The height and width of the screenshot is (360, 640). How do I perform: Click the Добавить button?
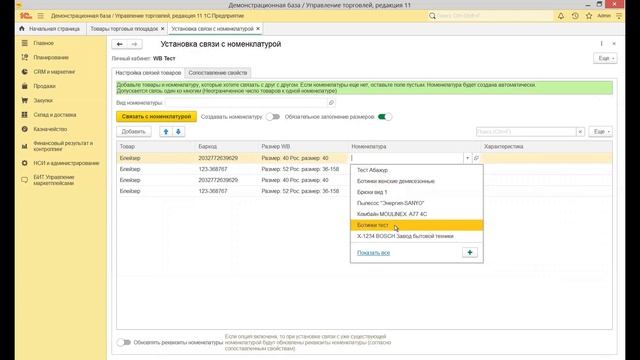click(133, 132)
